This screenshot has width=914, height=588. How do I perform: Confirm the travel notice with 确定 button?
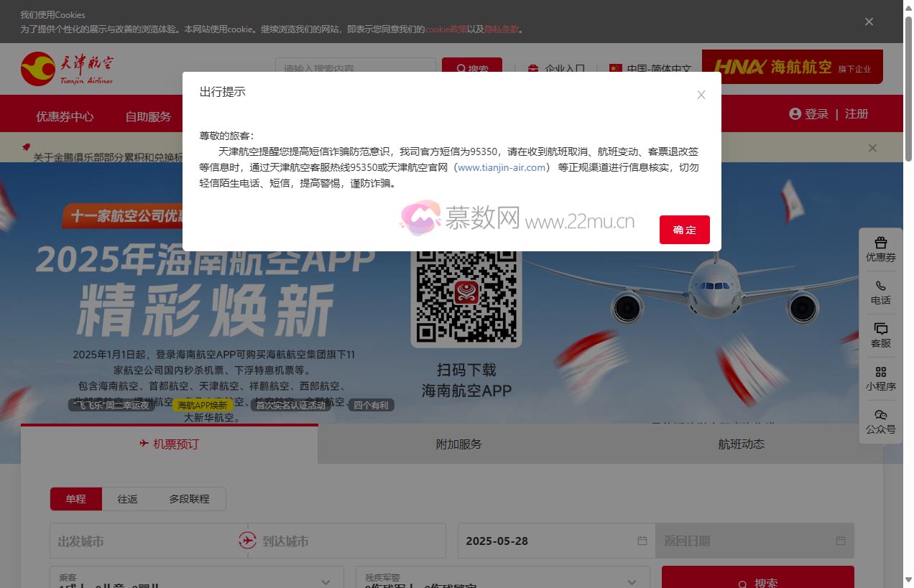[683, 230]
